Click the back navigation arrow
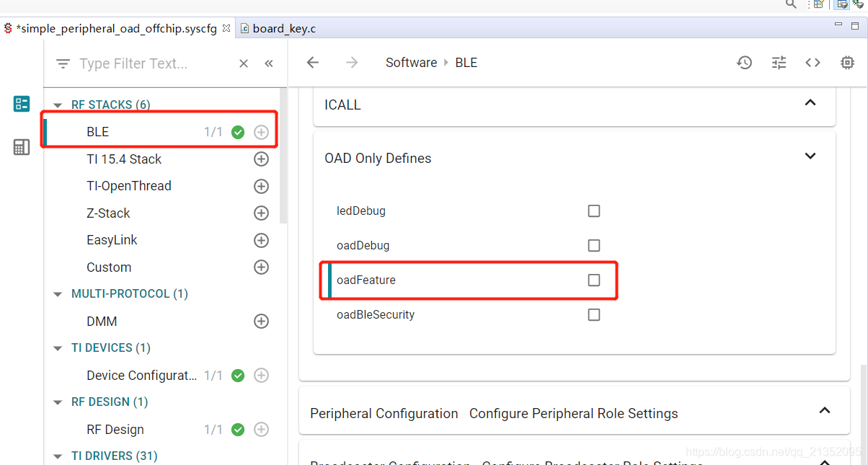Image resolution: width=868 pixels, height=465 pixels. click(x=312, y=63)
